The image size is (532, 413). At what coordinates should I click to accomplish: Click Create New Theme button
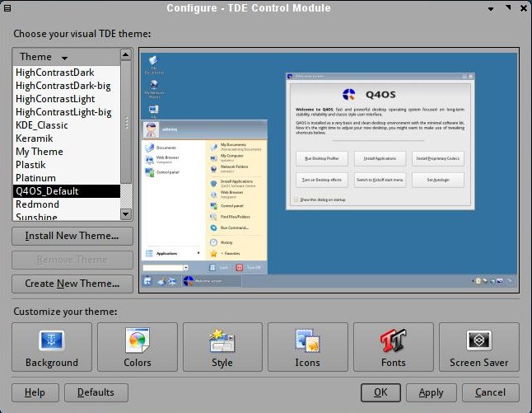[x=72, y=284]
